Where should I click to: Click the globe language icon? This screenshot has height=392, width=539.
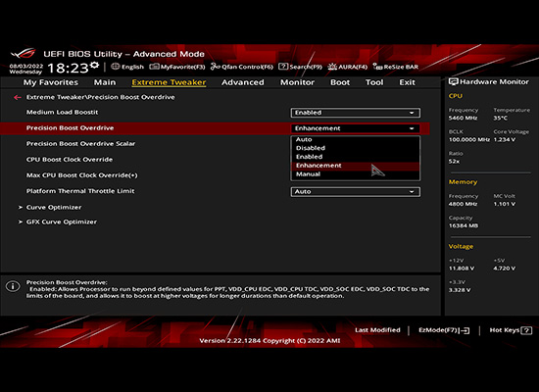point(116,67)
